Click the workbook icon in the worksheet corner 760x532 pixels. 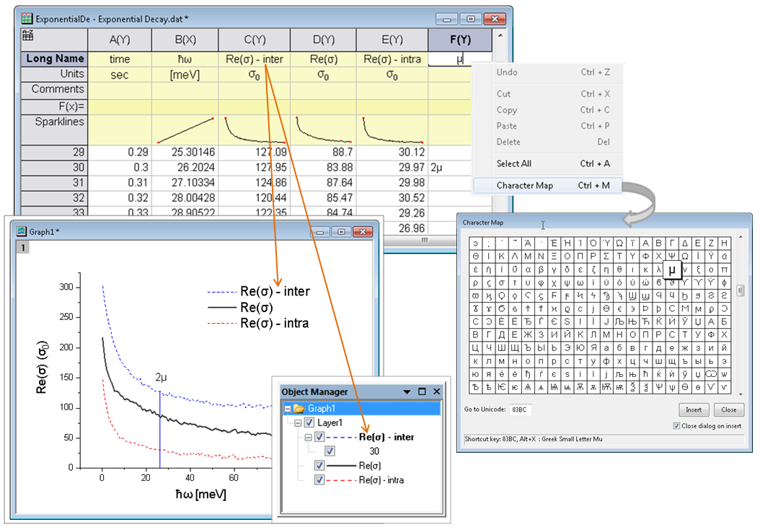(27, 35)
